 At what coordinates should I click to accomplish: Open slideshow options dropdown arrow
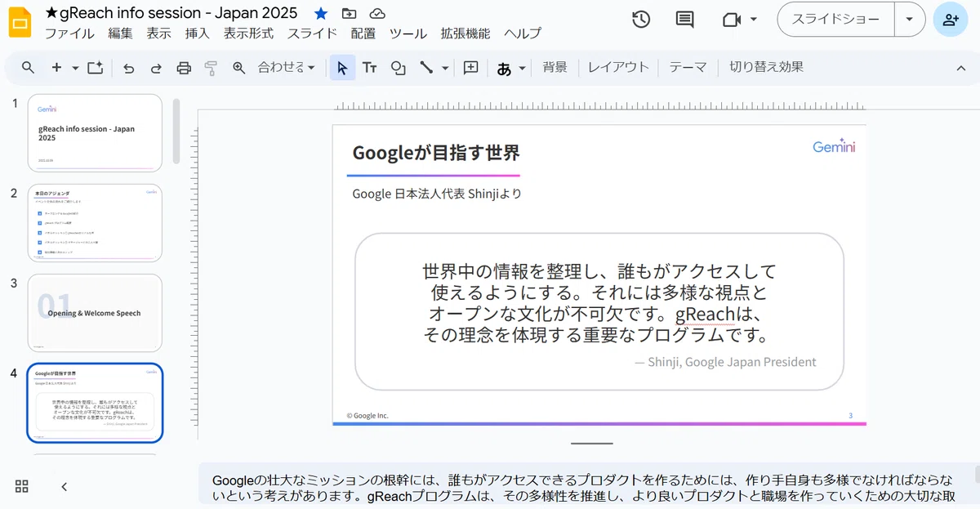pyautogui.click(x=910, y=20)
